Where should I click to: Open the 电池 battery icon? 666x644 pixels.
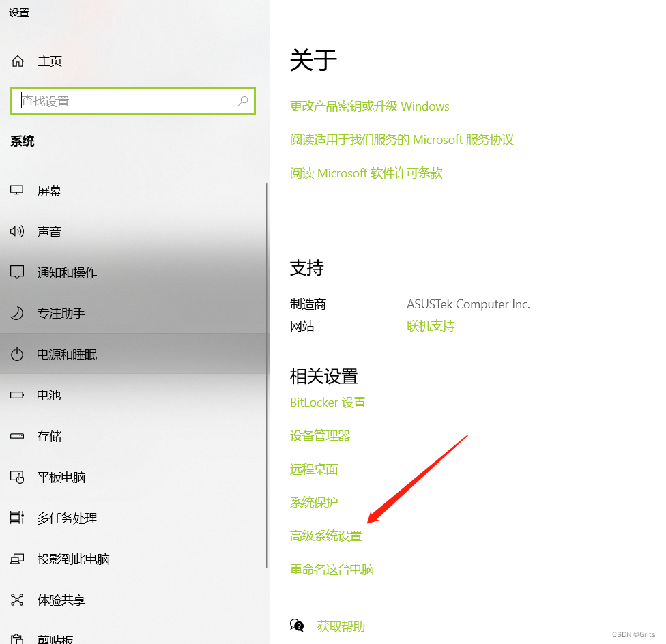[x=17, y=395]
